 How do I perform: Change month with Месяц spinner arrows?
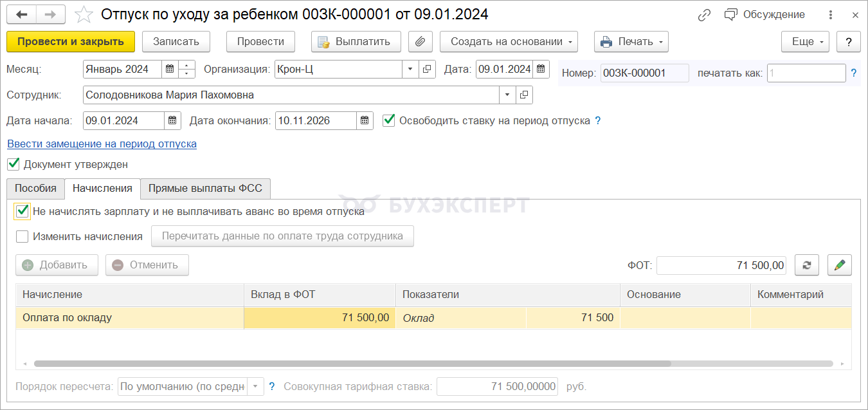pyautogui.click(x=187, y=70)
